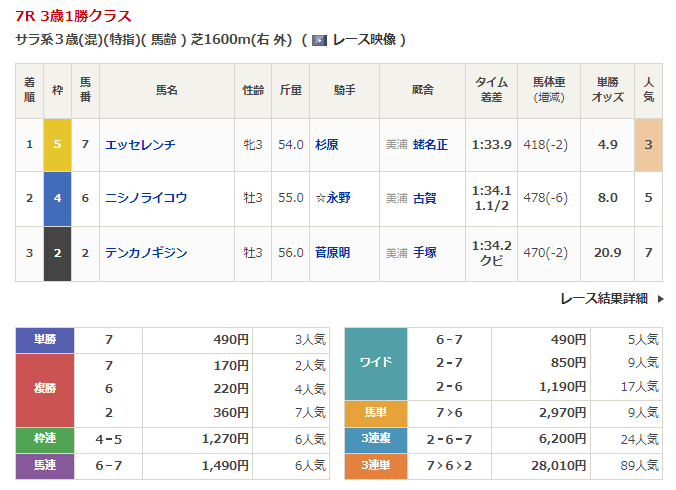Select jockey 杉原
The image size is (676, 490).
pyautogui.click(x=326, y=145)
